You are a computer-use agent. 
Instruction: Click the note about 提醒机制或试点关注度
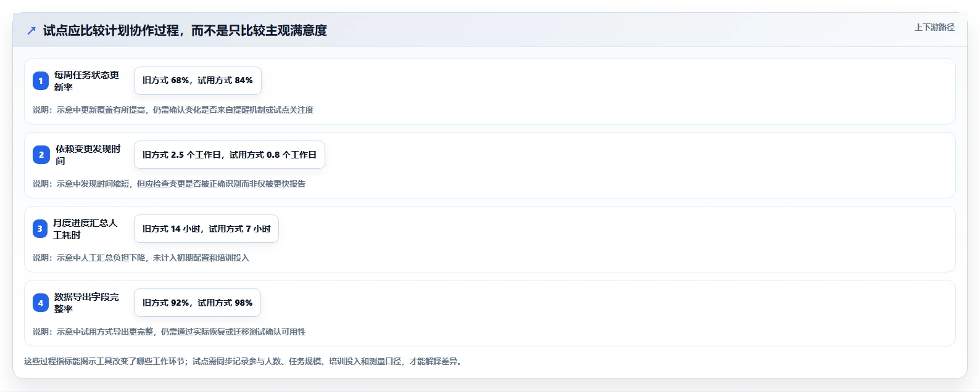(x=173, y=110)
